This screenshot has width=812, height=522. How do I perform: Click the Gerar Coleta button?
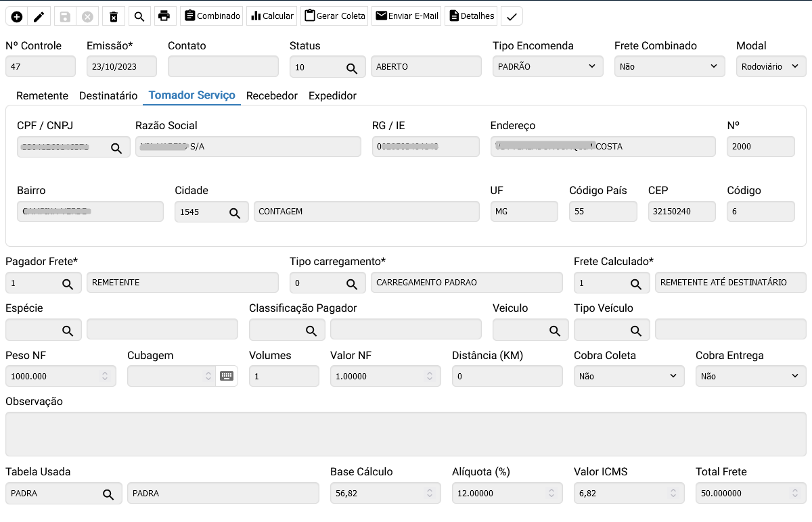point(334,16)
